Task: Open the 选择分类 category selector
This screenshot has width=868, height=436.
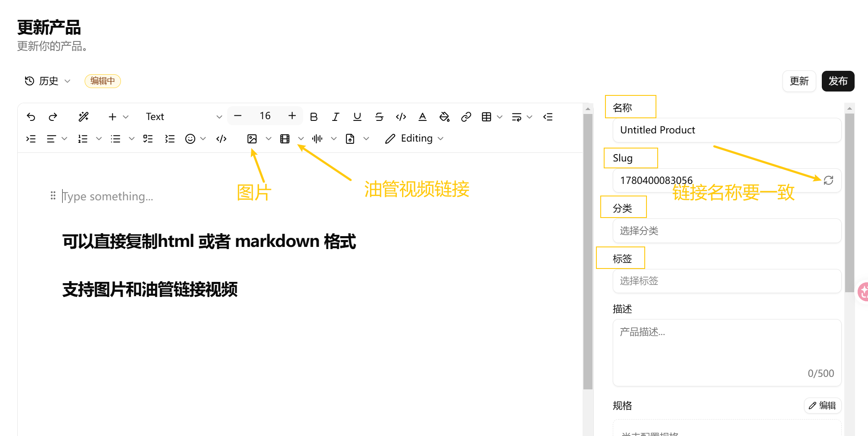Action: click(x=727, y=231)
